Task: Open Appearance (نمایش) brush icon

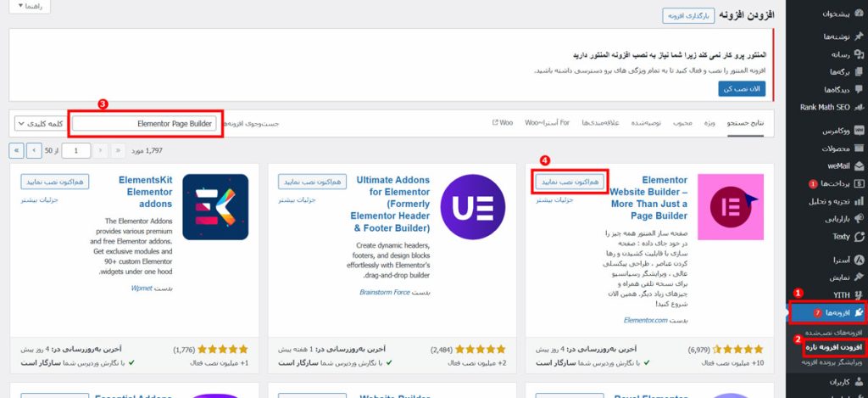Action: point(859,277)
